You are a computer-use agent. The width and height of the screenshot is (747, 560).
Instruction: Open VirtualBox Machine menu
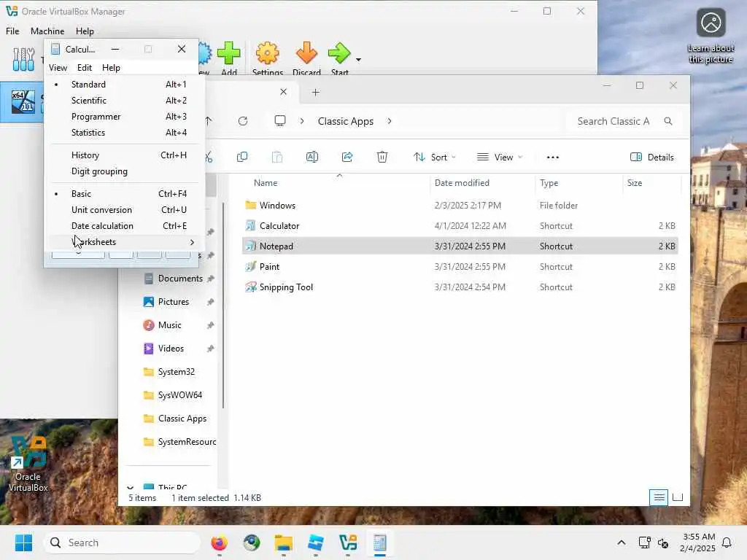pos(47,31)
